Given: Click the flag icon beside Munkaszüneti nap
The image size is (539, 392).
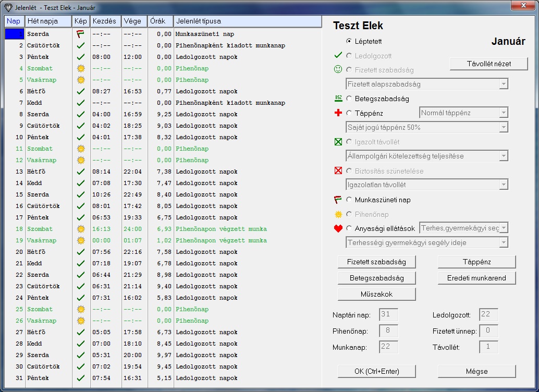Looking at the screenshot, I should [338, 200].
